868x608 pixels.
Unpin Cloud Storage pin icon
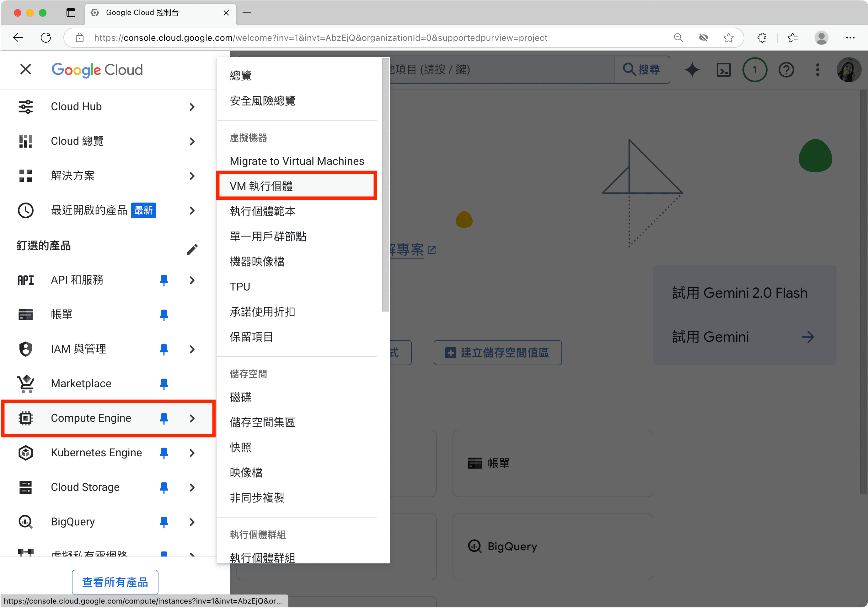(164, 488)
